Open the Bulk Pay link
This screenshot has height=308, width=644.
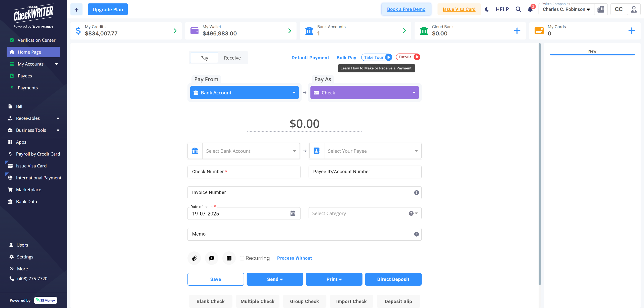coord(346,58)
